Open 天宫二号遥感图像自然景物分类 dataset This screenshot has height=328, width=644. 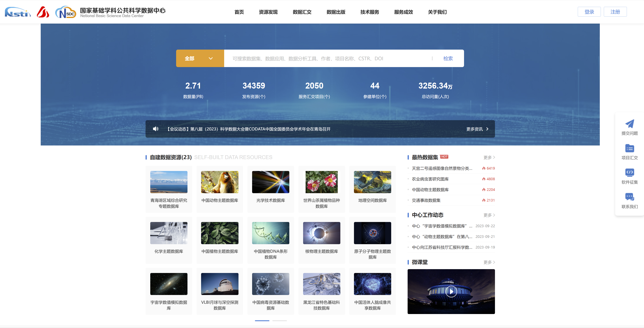pos(442,168)
